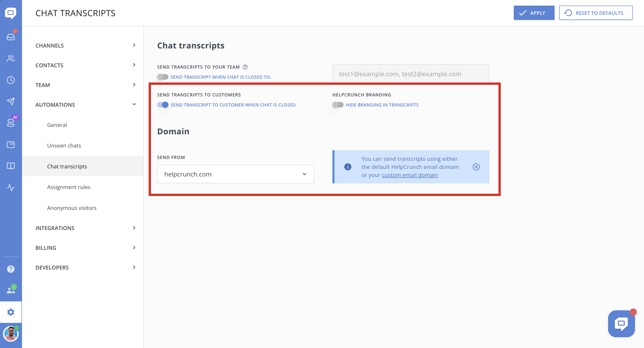Image resolution: width=644 pixels, height=348 pixels.
Task: Click the Apply button
Action: tap(534, 13)
